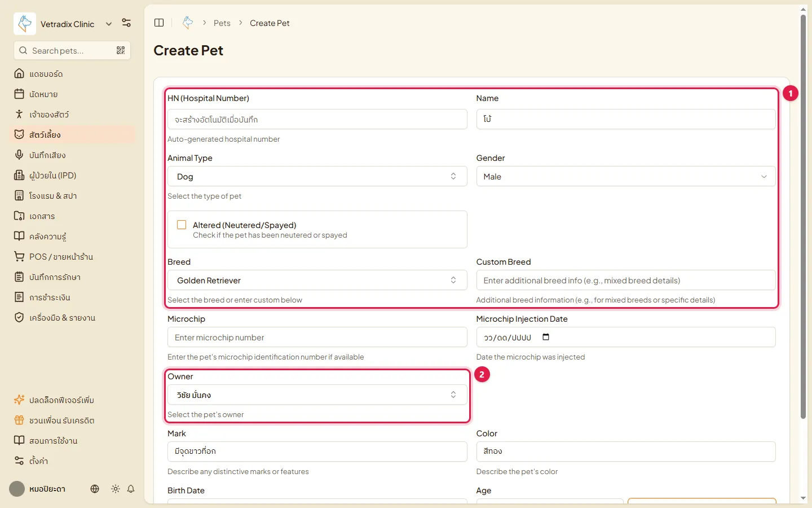Open the Breed dropdown

tap(317, 280)
